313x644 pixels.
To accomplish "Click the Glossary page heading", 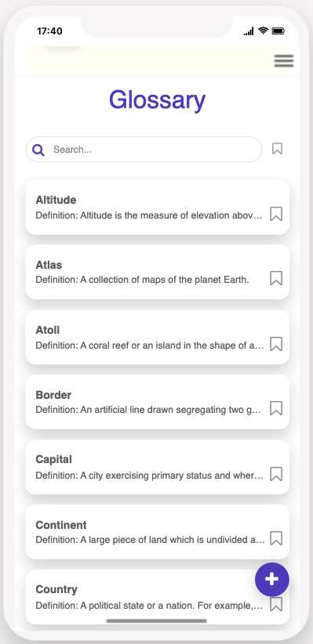I will [x=157, y=100].
